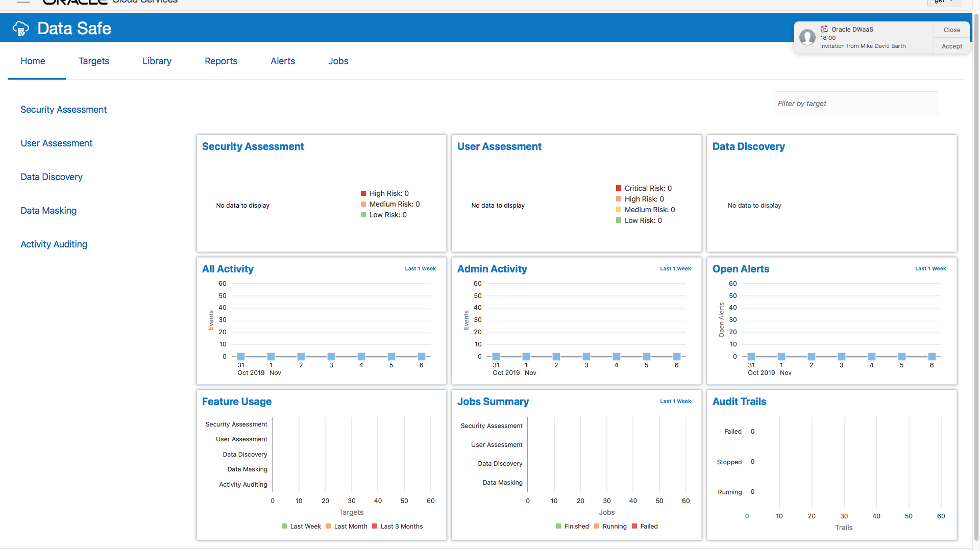Change the Last 1 Week range for Jobs Summary
980x551 pixels.
[675, 401]
